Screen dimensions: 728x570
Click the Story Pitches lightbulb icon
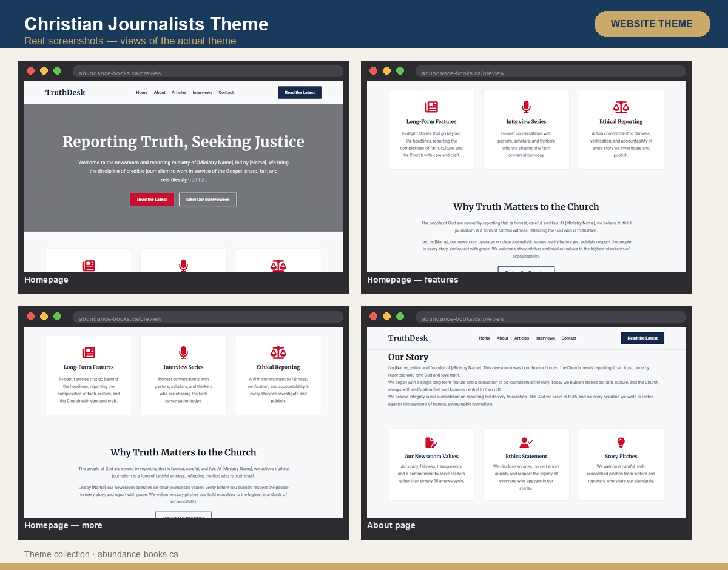(621, 443)
